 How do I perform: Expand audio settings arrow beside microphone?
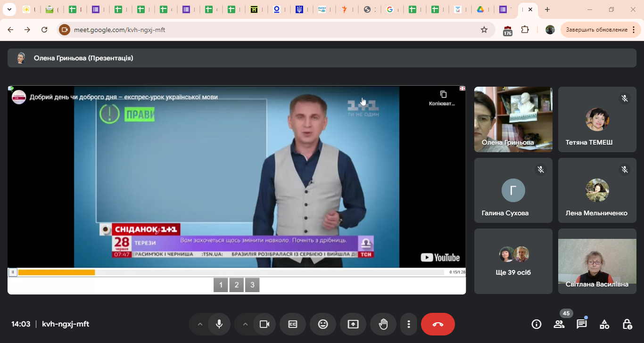point(200,324)
